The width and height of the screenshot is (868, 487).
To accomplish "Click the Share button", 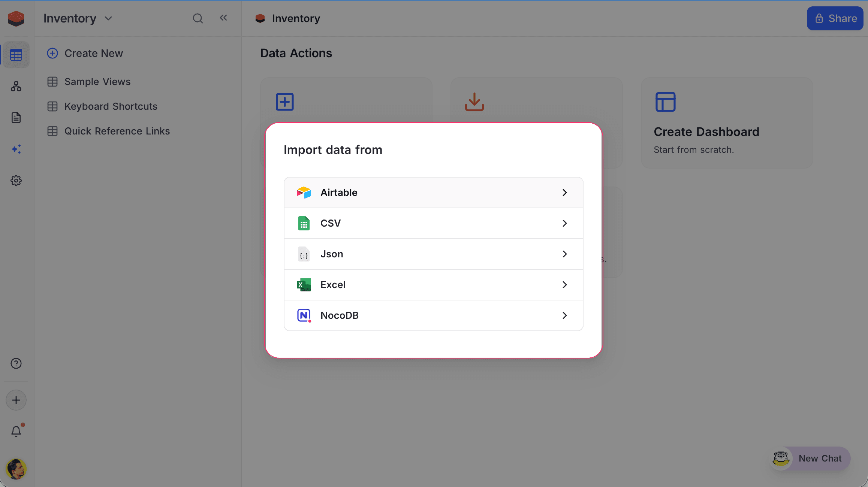I will pos(835,18).
